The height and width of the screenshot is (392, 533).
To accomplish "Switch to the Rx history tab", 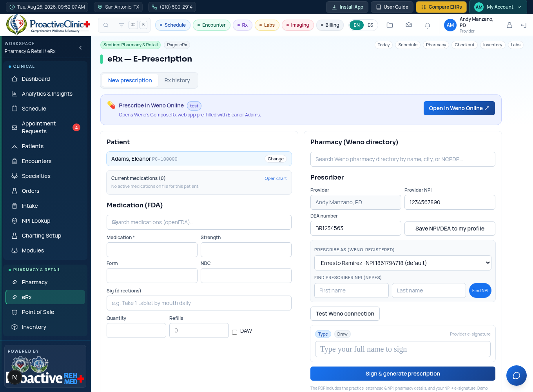I will click(177, 80).
